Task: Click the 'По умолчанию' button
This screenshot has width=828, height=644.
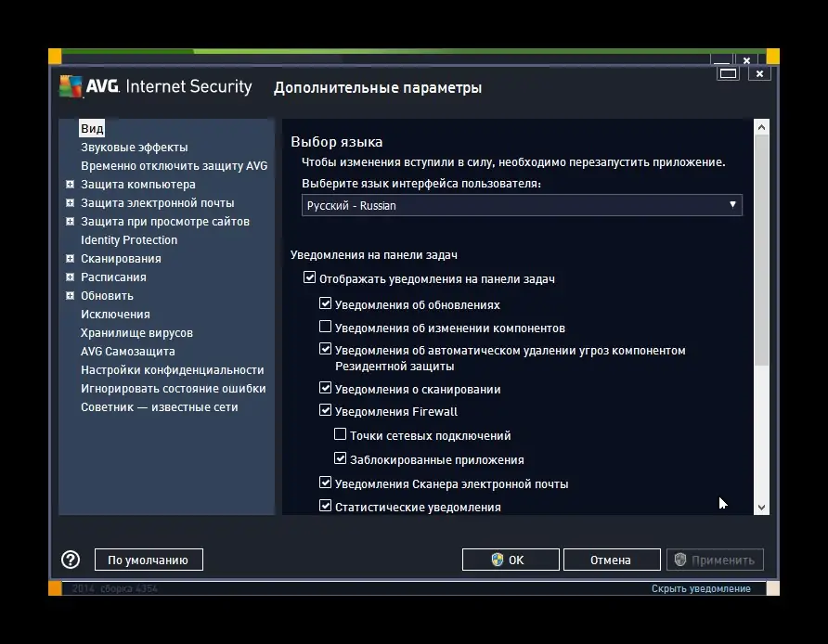Action: coord(149,560)
